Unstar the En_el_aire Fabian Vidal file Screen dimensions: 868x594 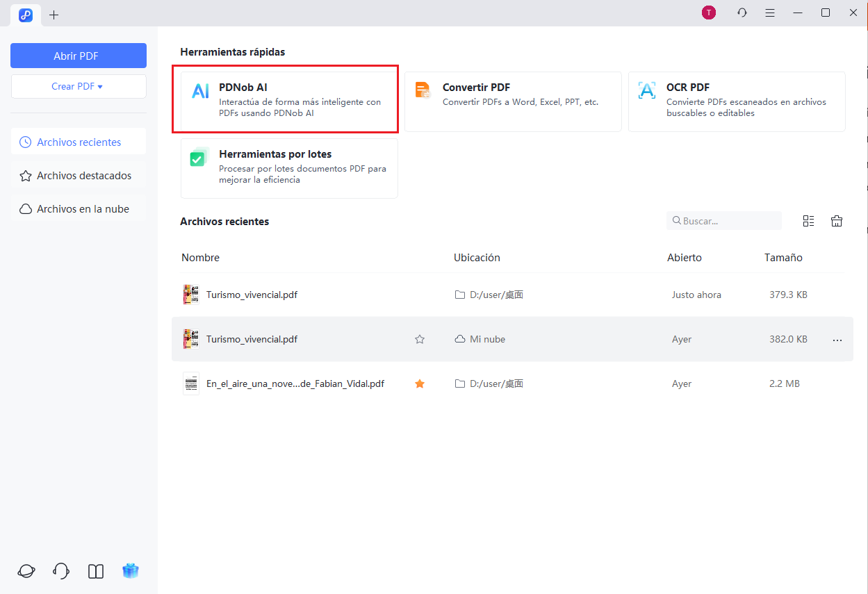point(420,383)
